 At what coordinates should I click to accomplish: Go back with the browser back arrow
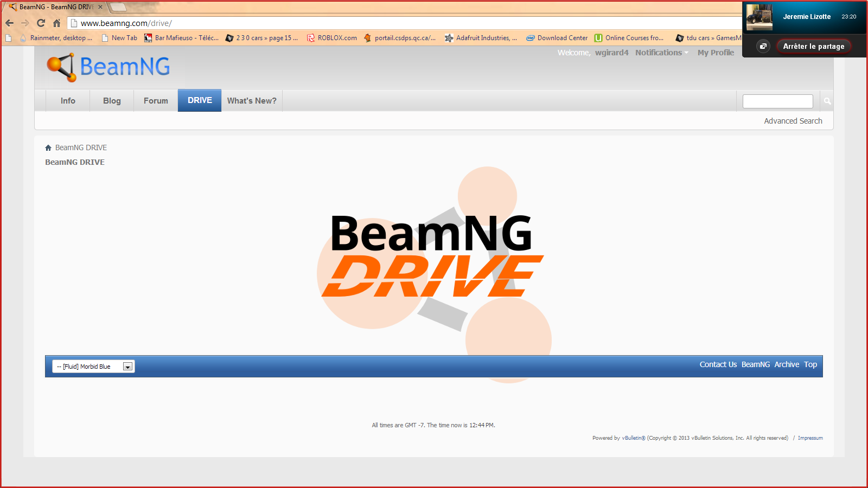9,23
